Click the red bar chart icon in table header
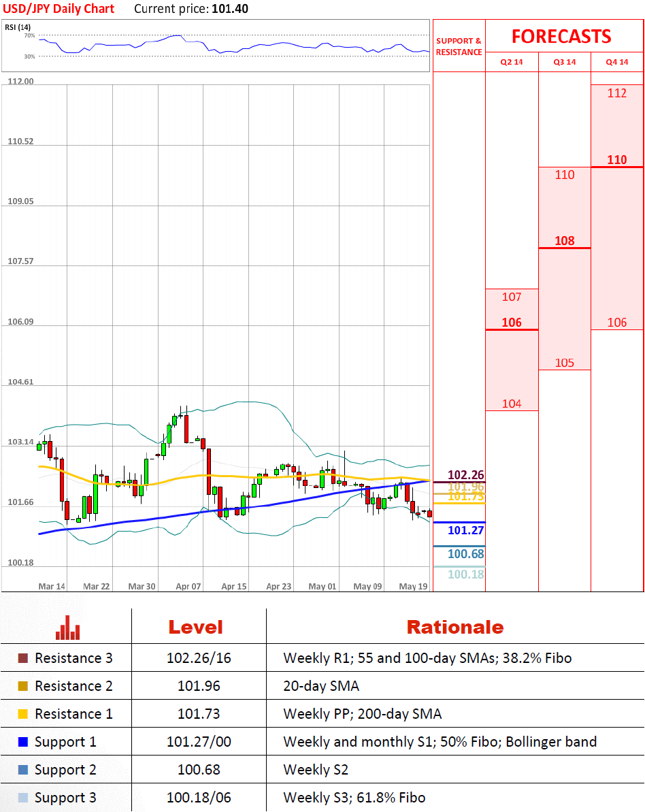 (68, 628)
